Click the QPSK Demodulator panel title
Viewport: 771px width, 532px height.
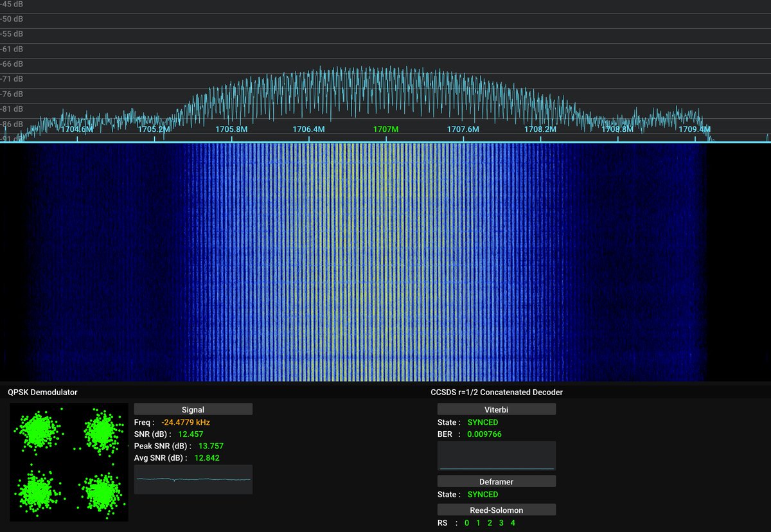42,392
